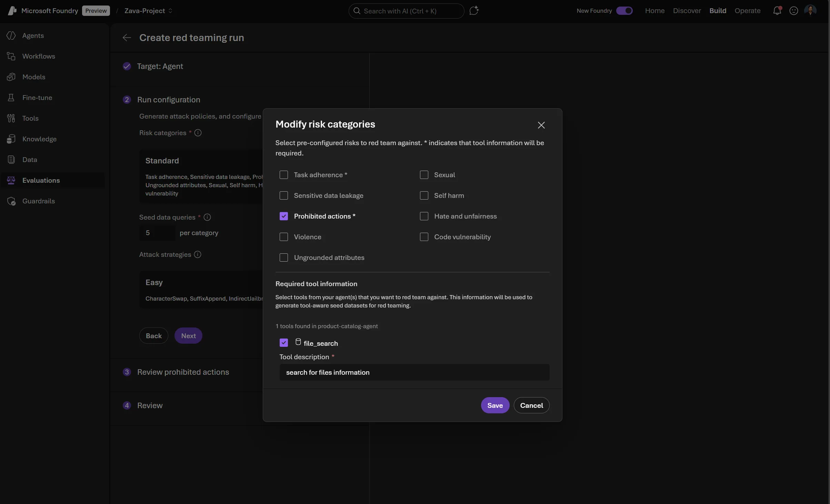Open Guardrails shield icon in sidebar
Image resolution: width=830 pixels, height=504 pixels.
coord(11,201)
